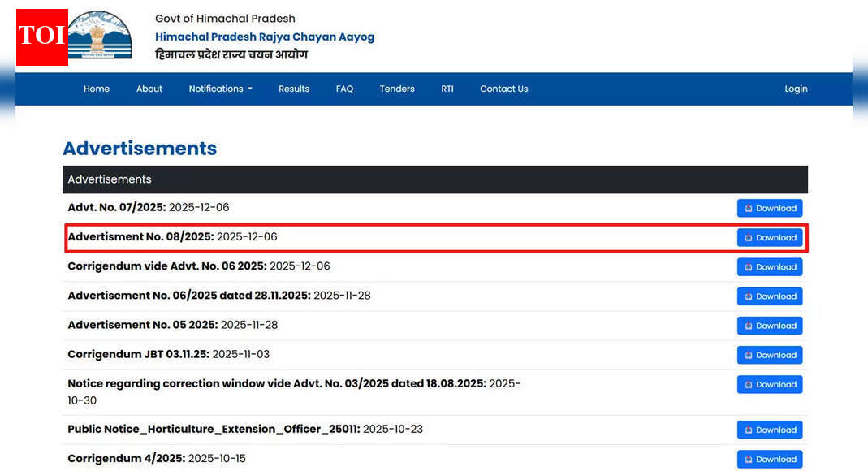Viewport: 868px width, 471px height.
Task: Click the TOI logo badge
Action: pos(41,37)
